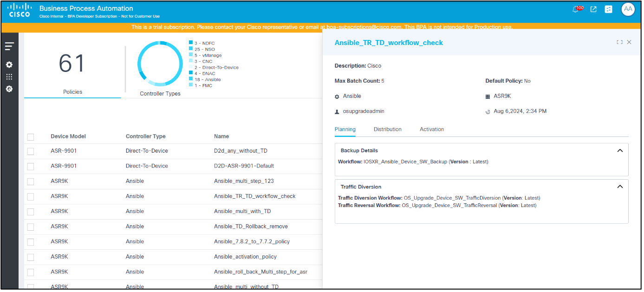Viewport: 644px width, 292px height.
Task: Check the Ansible_roll_back_Multi_step_for_asr checkbox
Action: click(x=31, y=272)
